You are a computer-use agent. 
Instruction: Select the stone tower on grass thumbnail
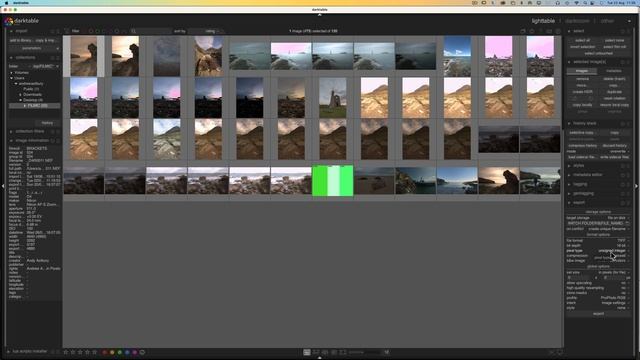333,98
